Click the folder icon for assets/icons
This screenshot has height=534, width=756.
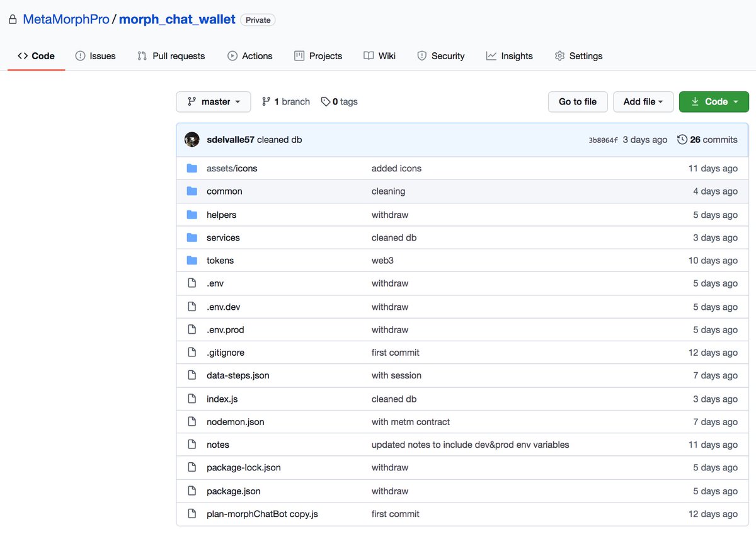(192, 168)
